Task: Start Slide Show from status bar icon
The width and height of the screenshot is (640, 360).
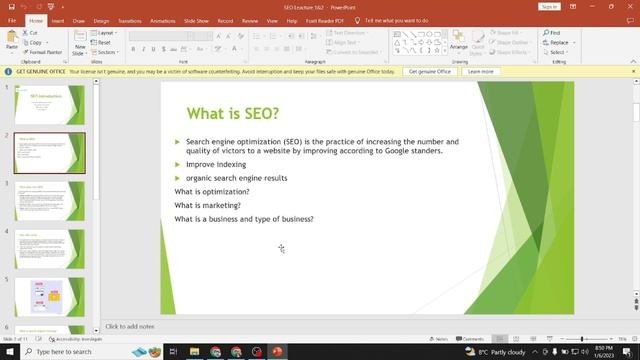Action: [x=550, y=339]
